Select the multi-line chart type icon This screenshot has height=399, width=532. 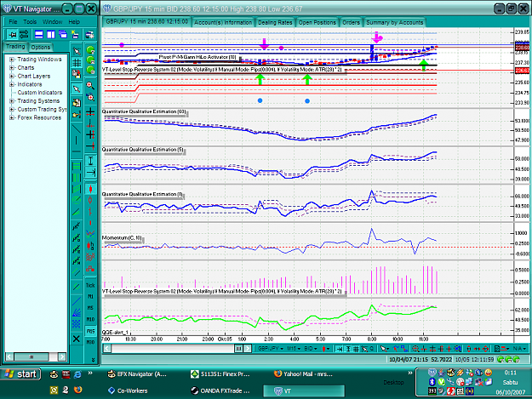click(90, 234)
